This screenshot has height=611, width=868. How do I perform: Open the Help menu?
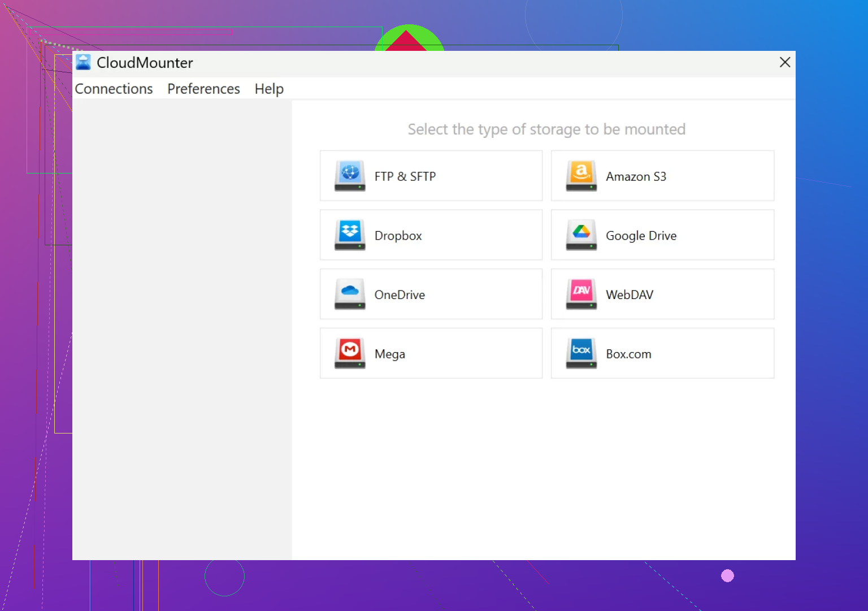pos(269,89)
